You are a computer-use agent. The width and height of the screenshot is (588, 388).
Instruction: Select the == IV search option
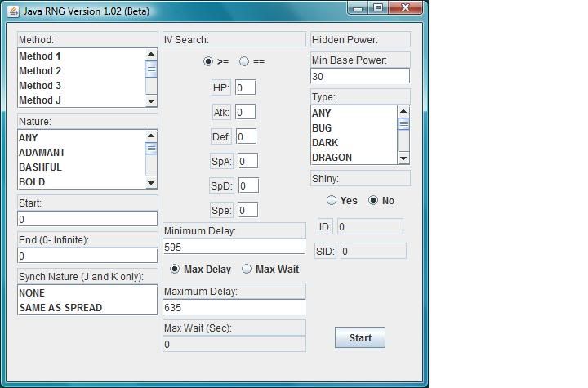[244, 61]
